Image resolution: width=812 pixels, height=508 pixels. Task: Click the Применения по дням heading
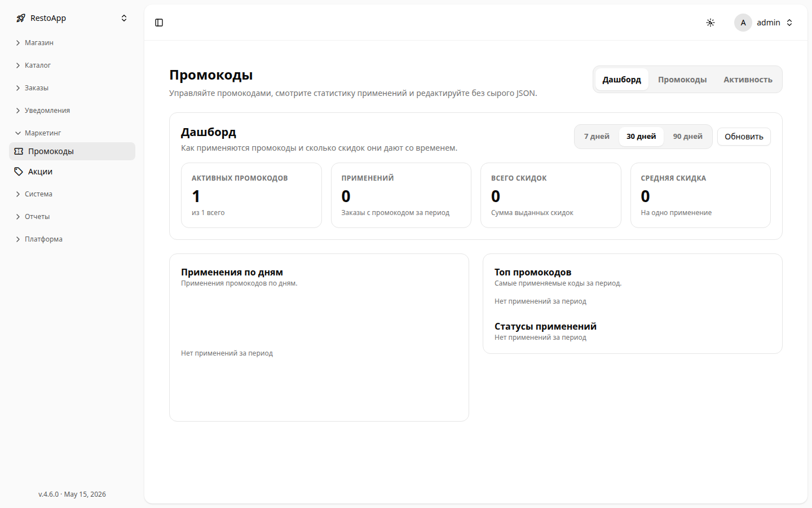(x=232, y=272)
